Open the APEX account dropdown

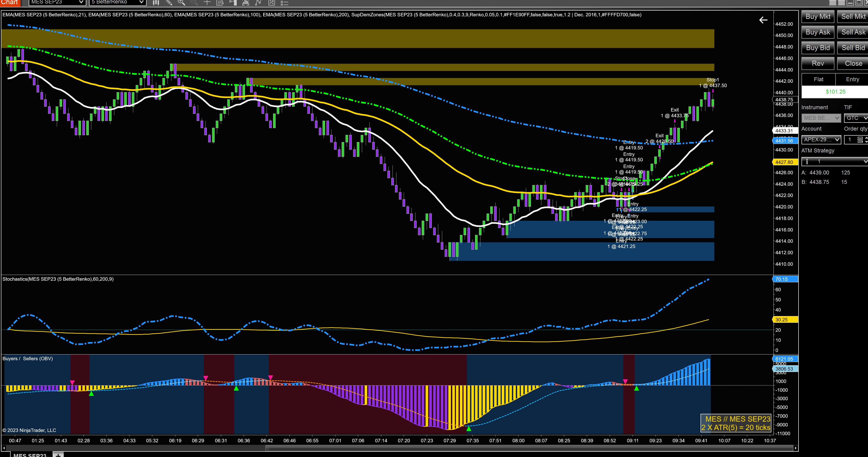click(x=821, y=140)
